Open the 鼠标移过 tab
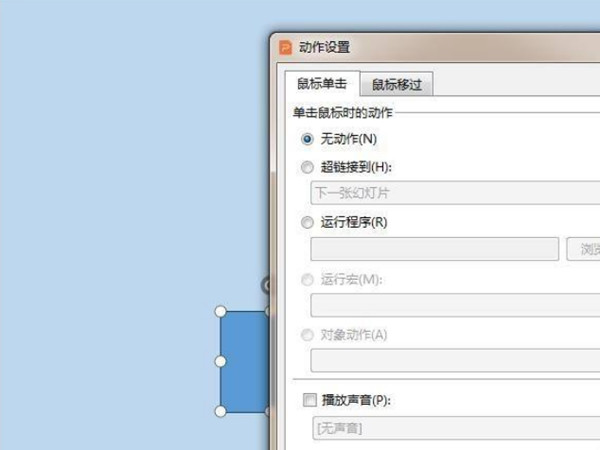Image resolution: width=600 pixels, height=450 pixels. click(397, 85)
